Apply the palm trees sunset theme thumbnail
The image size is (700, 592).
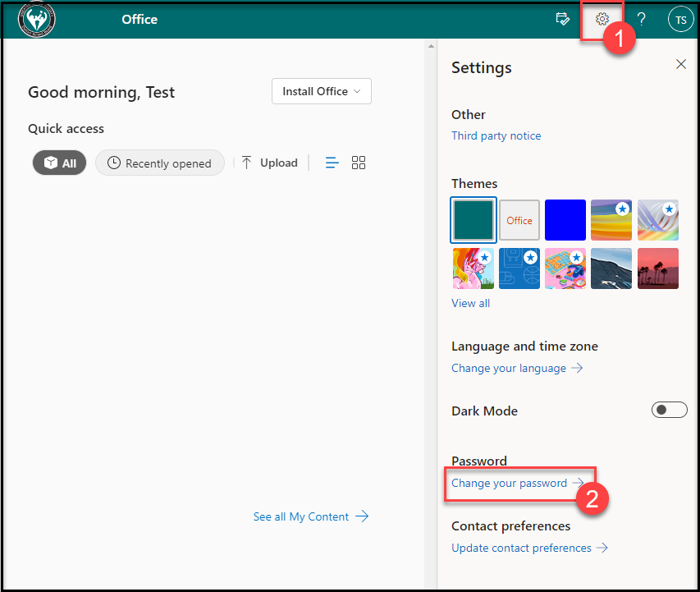pyautogui.click(x=658, y=268)
